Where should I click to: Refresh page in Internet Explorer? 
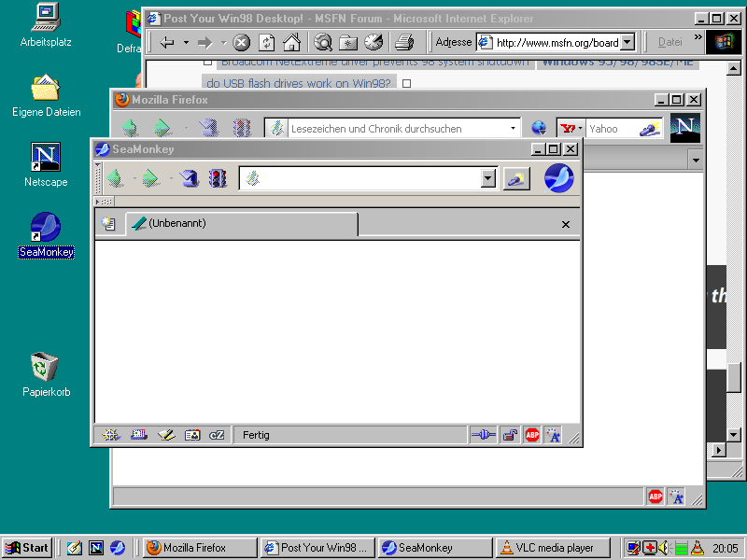(267, 42)
